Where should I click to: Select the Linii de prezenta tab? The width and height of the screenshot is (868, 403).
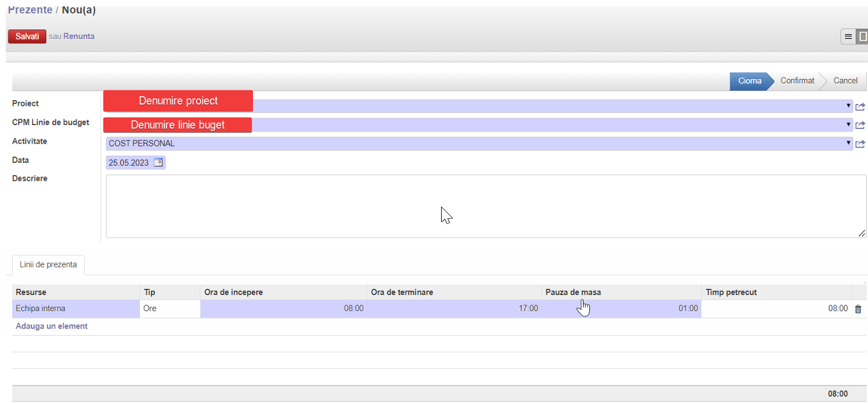click(x=48, y=264)
